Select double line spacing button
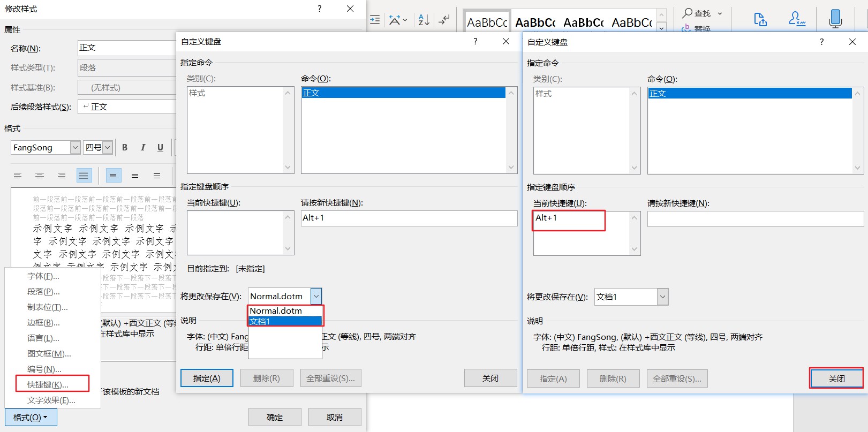 click(157, 175)
